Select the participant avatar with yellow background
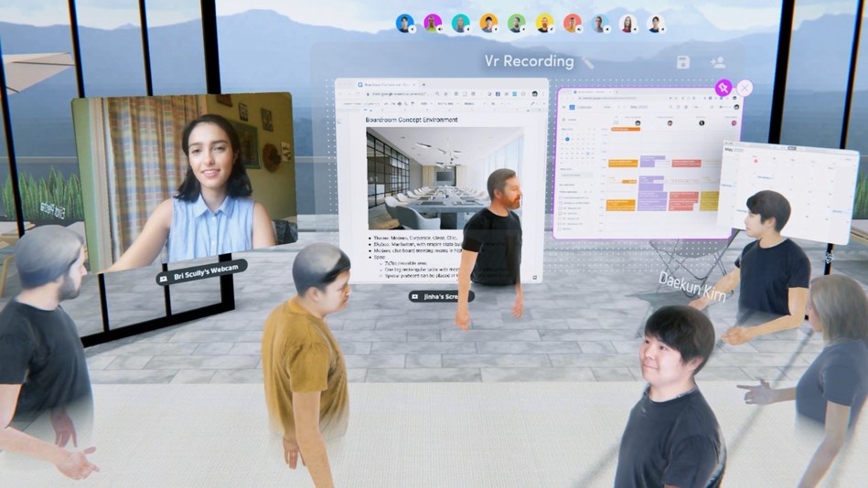The height and width of the screenshot is (488, 868). 544,23
